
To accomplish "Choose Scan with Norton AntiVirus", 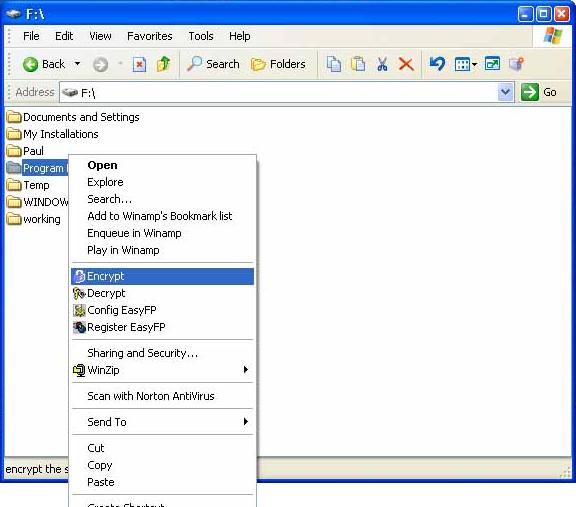I will coord(162,396).
